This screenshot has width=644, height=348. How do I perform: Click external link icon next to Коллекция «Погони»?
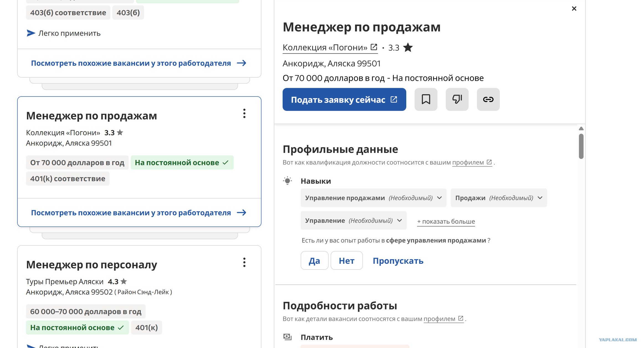pyautogui.click(x=374, y=47)
